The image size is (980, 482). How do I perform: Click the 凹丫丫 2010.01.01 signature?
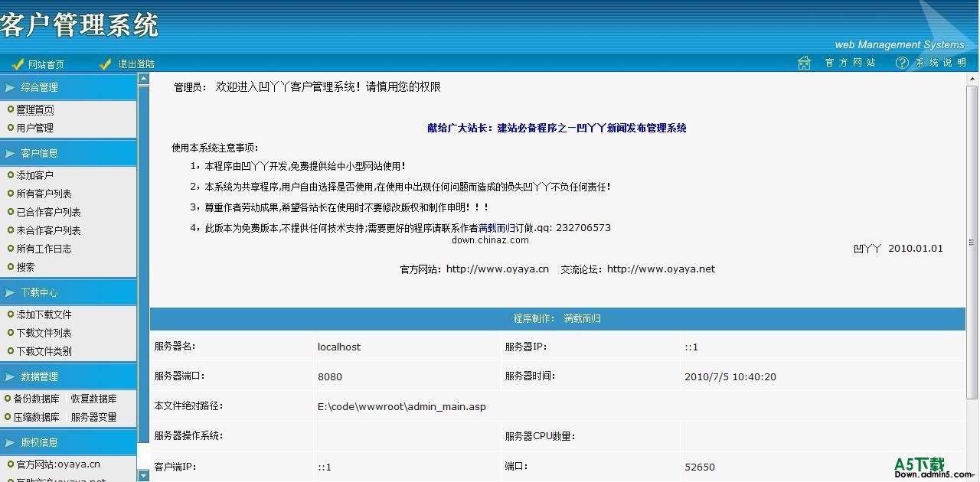pyautogui.click(x=898, y=249)
